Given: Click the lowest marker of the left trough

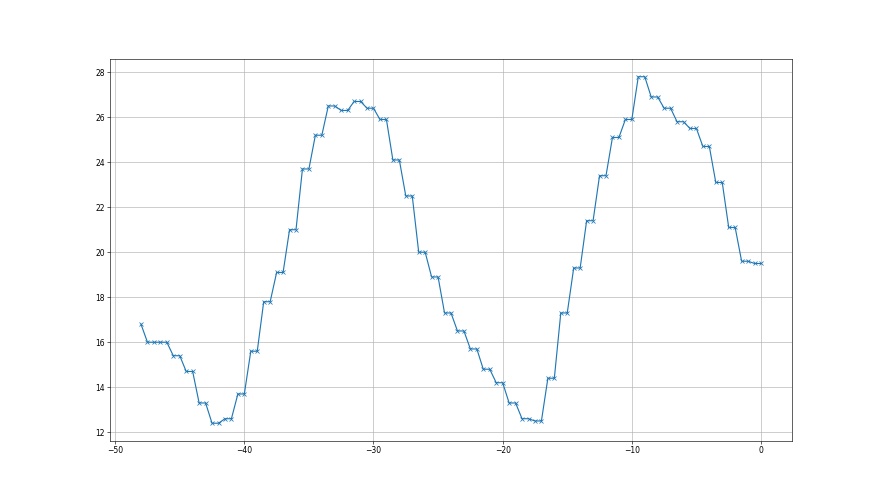Looking at the screenshot, I should click(x=213, y=423).
